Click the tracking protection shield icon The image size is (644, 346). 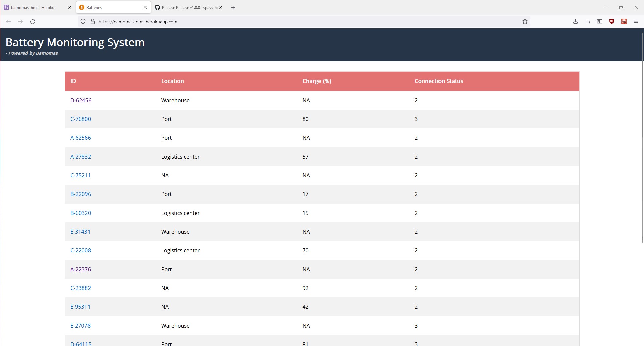(x=83, y=21)
